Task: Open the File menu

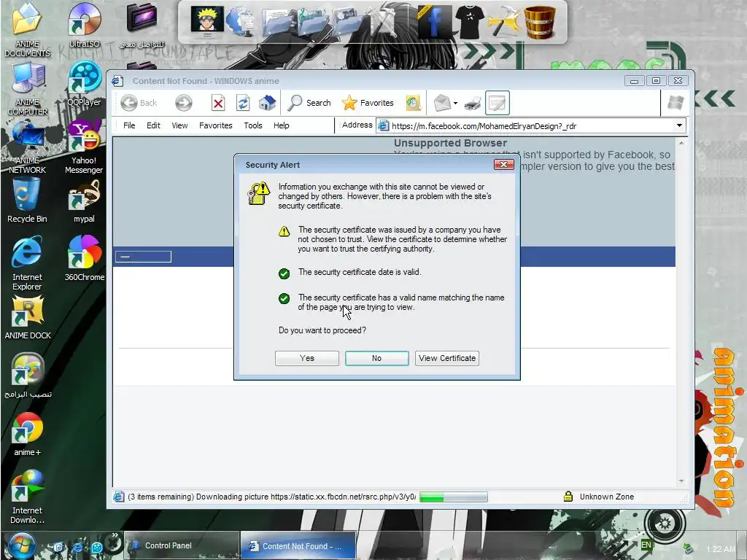Action: coord(129,125)
